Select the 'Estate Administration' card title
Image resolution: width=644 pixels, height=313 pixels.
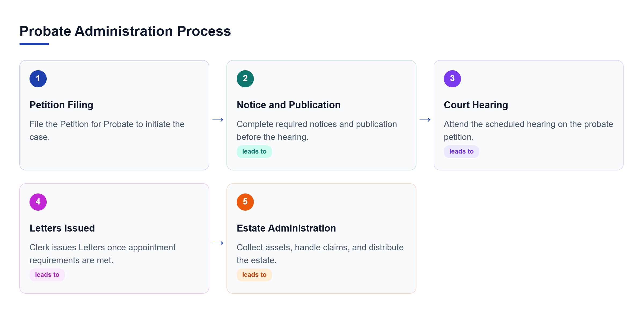286,228
